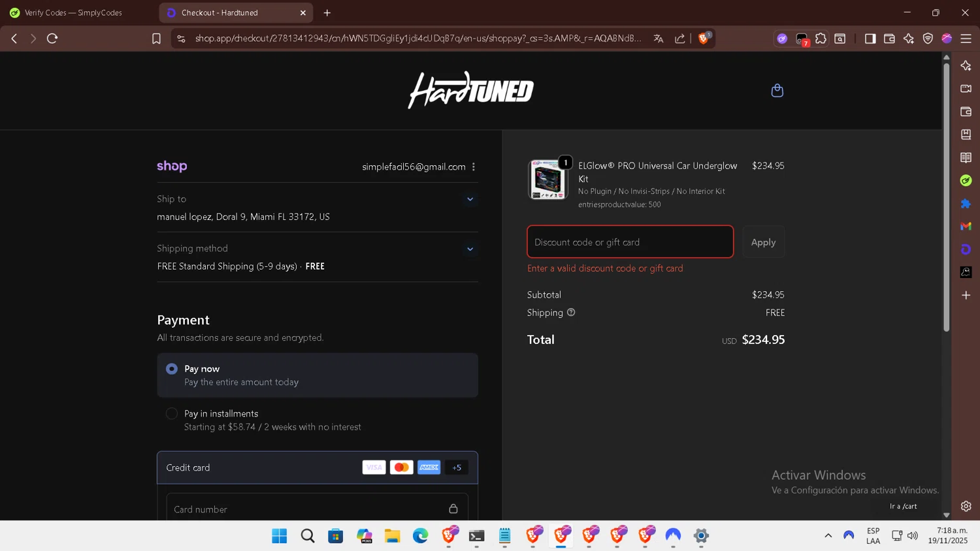Viewport: 980px width, 551px height.
Task: Click simplefacil56@gmail.com account text
Action: pos(414,166)
